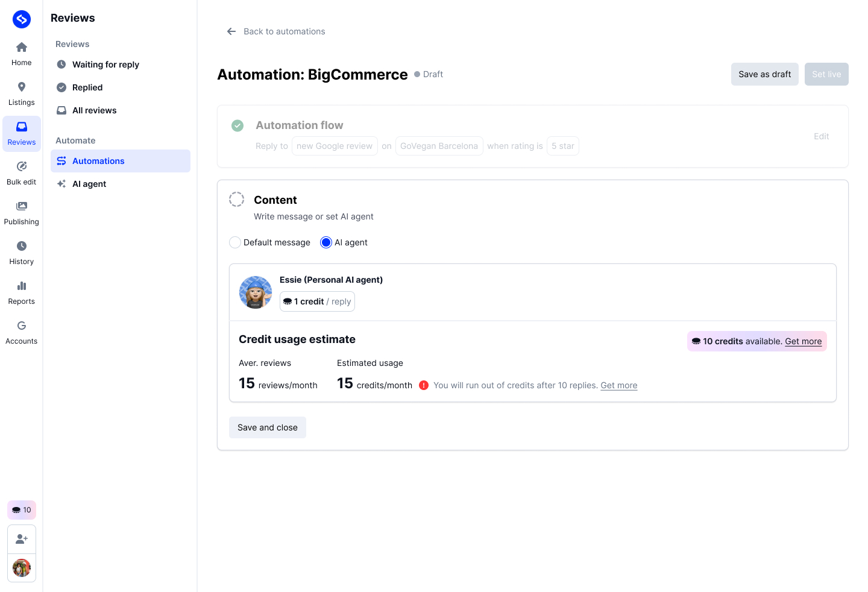Click the blue app logo icon
This screenshot has height=592, width=868.
[x=22, y=19]
